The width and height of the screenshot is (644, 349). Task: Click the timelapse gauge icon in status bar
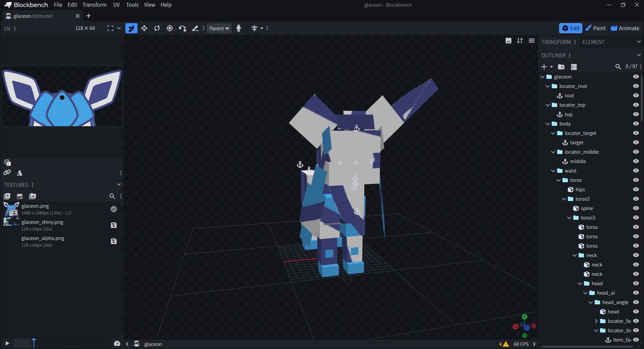coord(117,344)
